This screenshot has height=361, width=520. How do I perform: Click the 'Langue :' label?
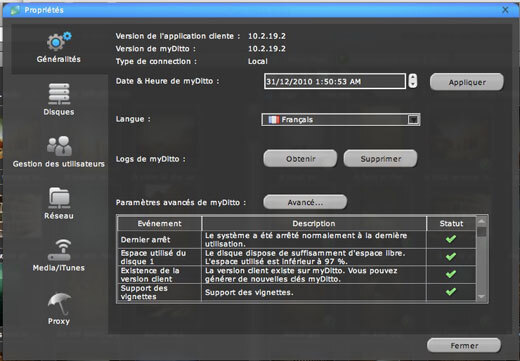pos(133,119)
